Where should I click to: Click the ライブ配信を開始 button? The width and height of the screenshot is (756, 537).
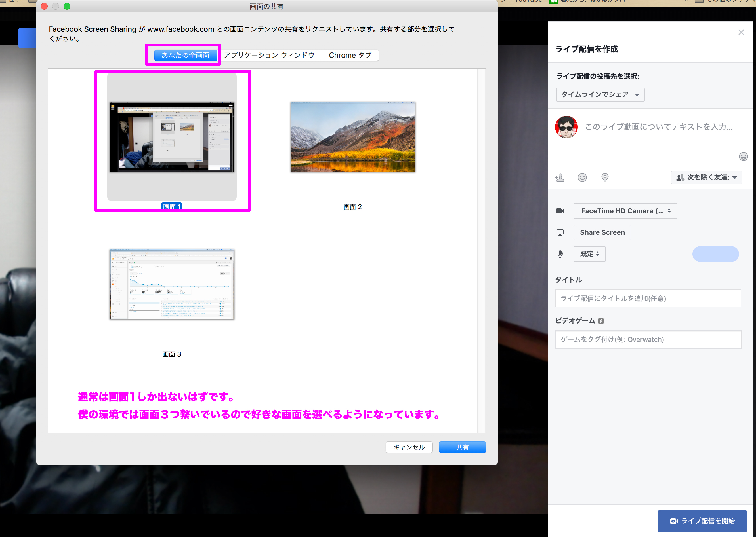coord(702,521)
